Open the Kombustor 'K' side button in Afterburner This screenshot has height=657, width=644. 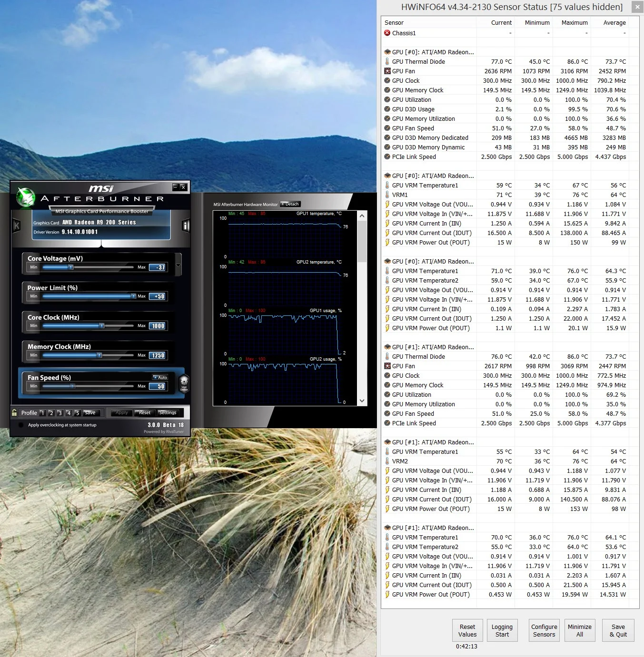(16, 226)
